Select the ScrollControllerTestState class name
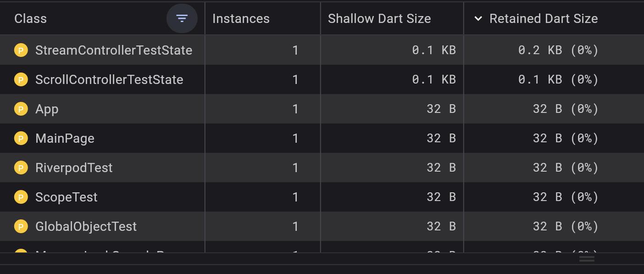This screenshot has height=274, width=644. [109, 79]
